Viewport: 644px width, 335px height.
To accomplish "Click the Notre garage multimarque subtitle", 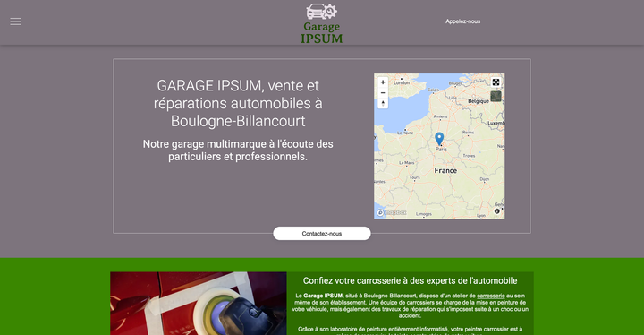I will coord(238,150).
